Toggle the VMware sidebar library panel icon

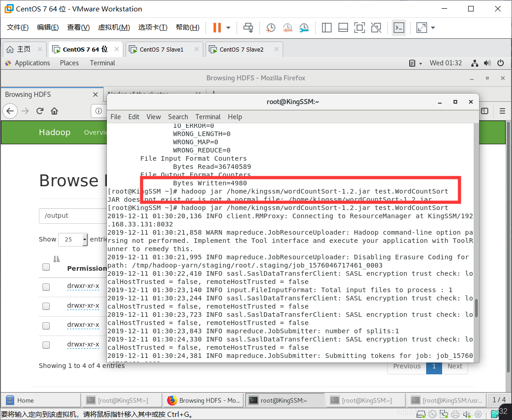[x=327, y=28]
